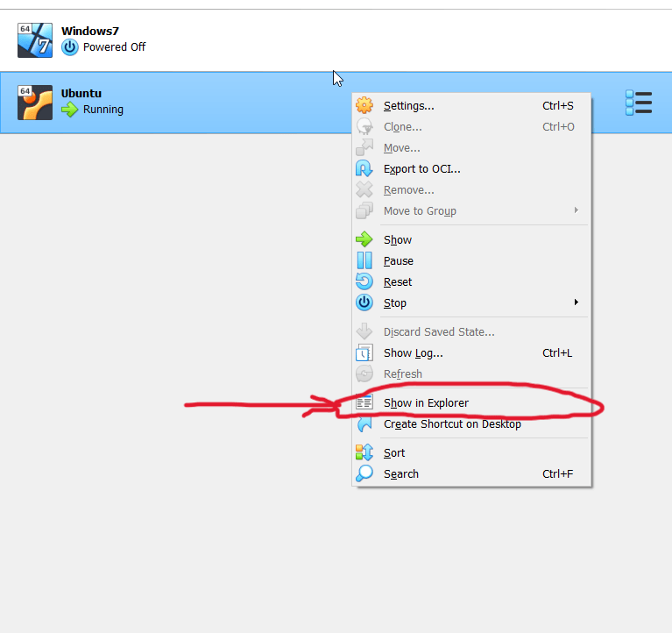Click the blue power Stop icon
The width and height of the screenshot is (672, 633).
point(364,302)
